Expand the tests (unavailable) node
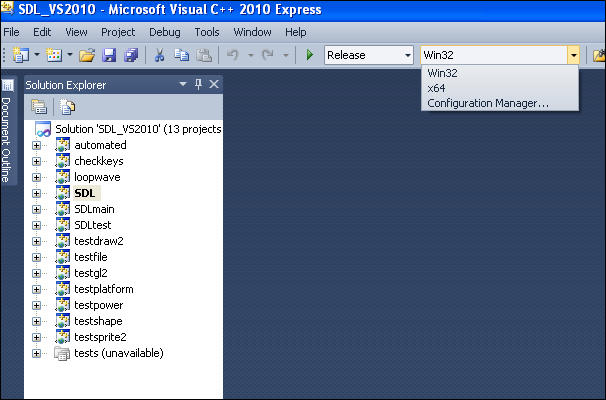The width and height of the screenshot is (606, 400). [x=36, y=353]
